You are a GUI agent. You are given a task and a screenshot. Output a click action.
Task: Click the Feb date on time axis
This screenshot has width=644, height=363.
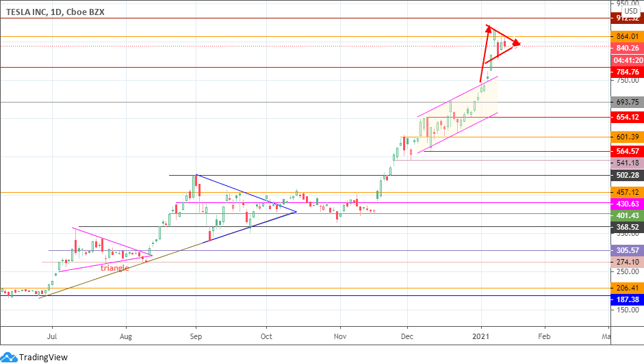[x=544, y=336]
